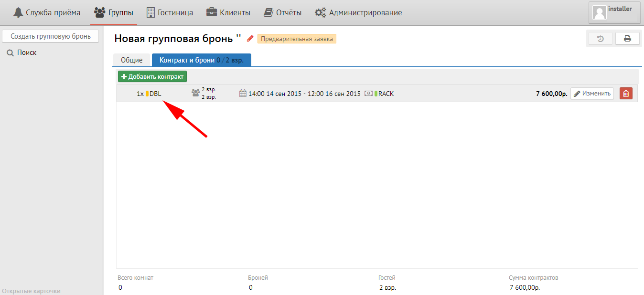Click the Открытые карточки label
This screenshot has height=295, width=644.
tap(32, 291)
